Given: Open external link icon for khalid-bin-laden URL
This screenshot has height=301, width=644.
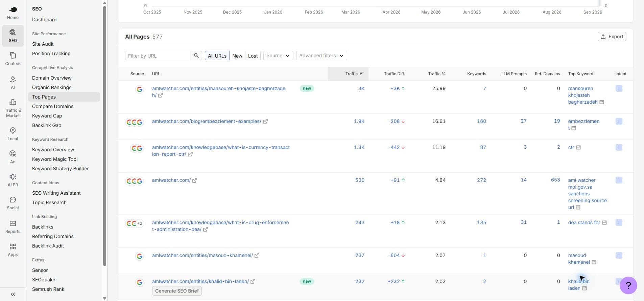Looking at the screenshot, I should pos(253,281).
